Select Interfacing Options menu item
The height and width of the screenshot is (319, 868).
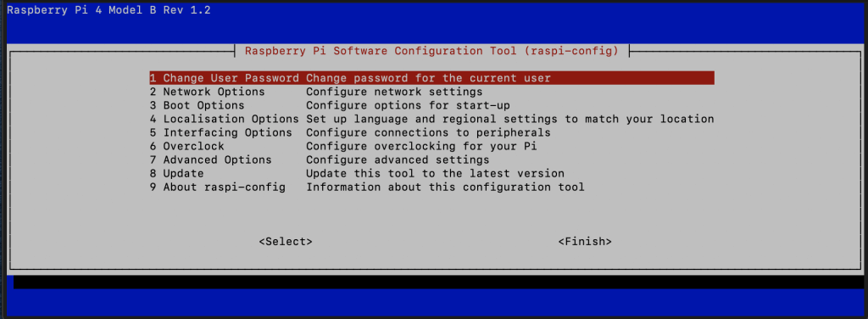coord(431,133)
